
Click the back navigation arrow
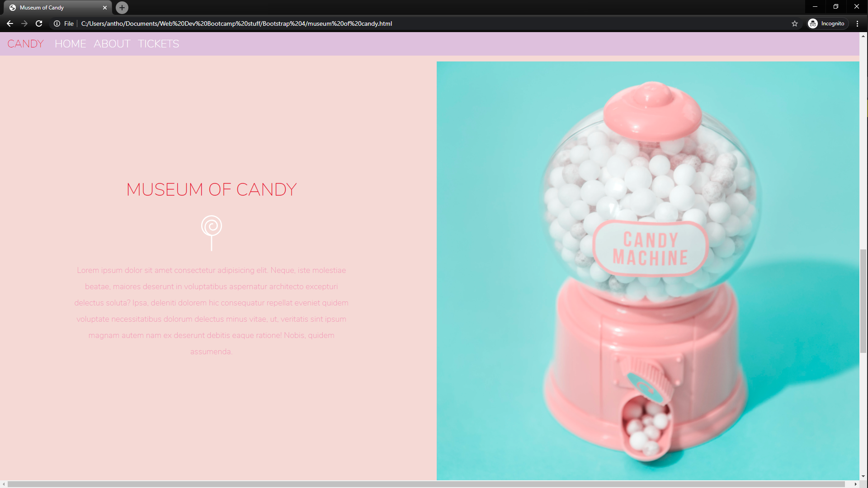(10, 23)
